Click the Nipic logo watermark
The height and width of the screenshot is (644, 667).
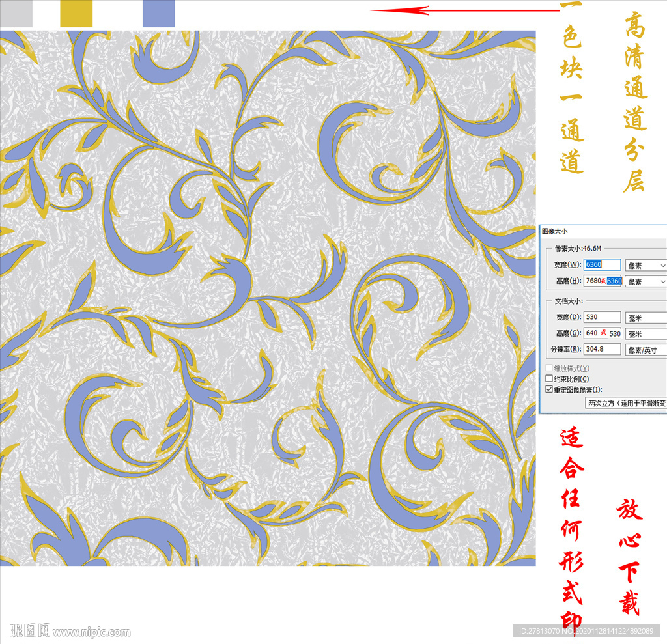coord(29,631)
